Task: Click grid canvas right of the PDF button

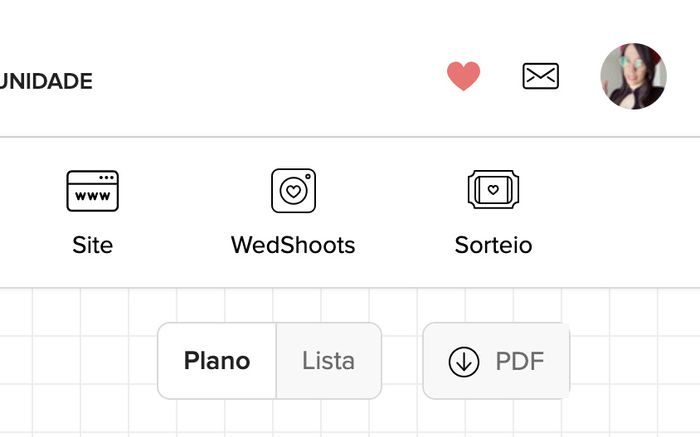Action: pyautogui.click(x=635, y=361)
